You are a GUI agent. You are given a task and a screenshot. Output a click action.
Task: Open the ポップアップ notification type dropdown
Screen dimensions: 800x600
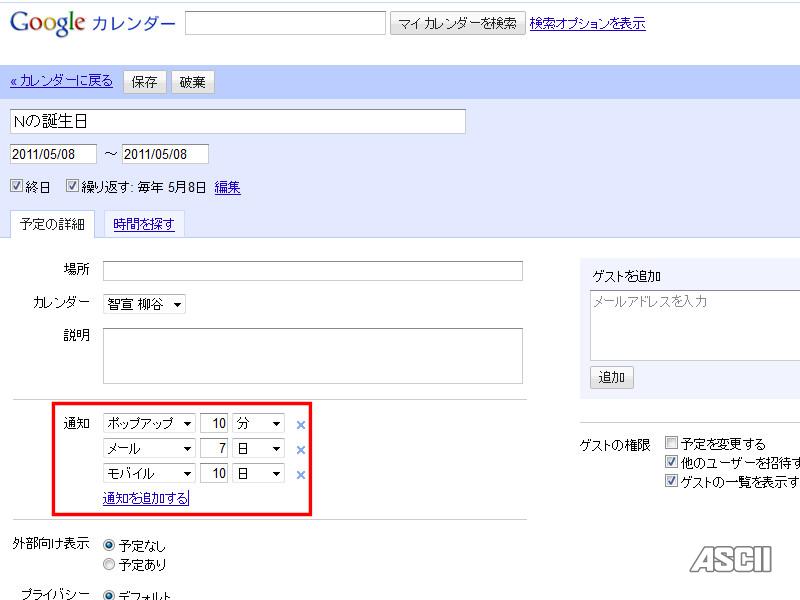pos(149,423)
